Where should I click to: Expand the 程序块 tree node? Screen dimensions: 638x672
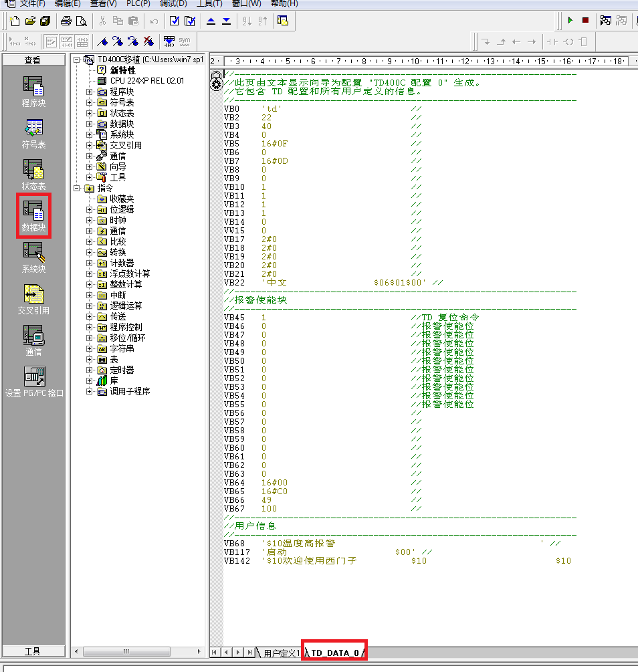coord(89,92)
